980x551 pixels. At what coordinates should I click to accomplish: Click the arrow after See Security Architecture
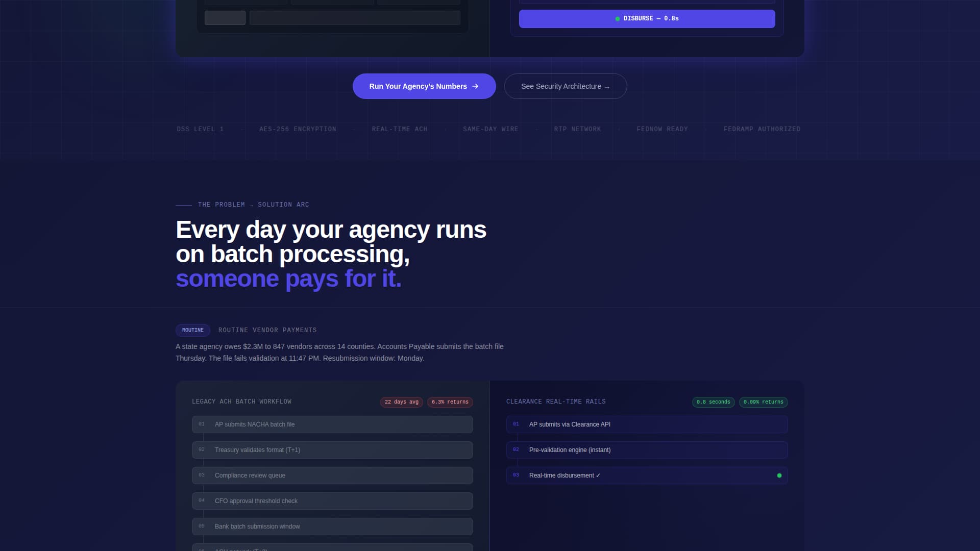click(608, 87)
